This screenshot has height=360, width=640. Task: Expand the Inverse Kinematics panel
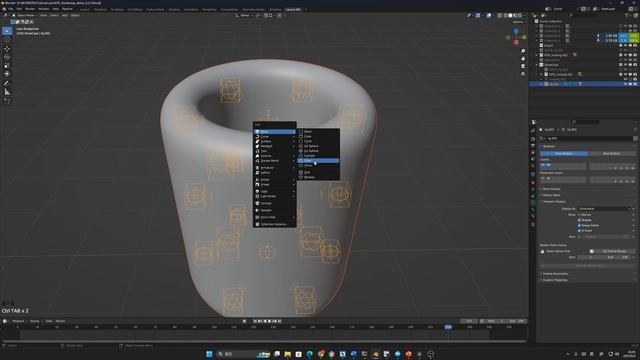pos(555,274)
